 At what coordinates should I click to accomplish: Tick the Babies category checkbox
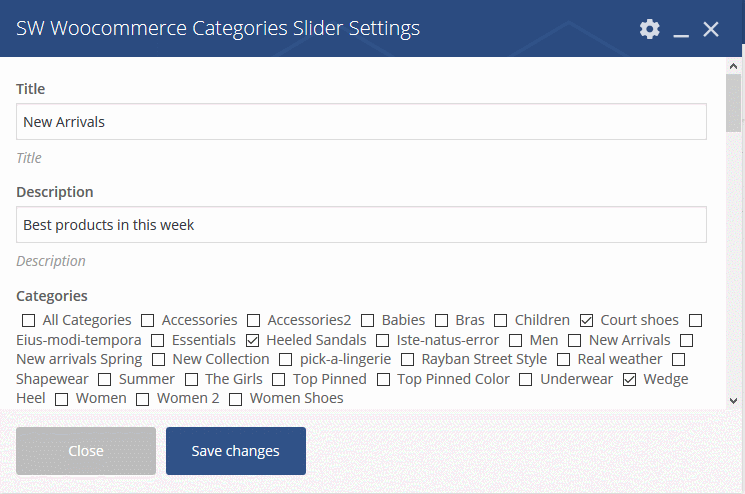coord(367,321)
